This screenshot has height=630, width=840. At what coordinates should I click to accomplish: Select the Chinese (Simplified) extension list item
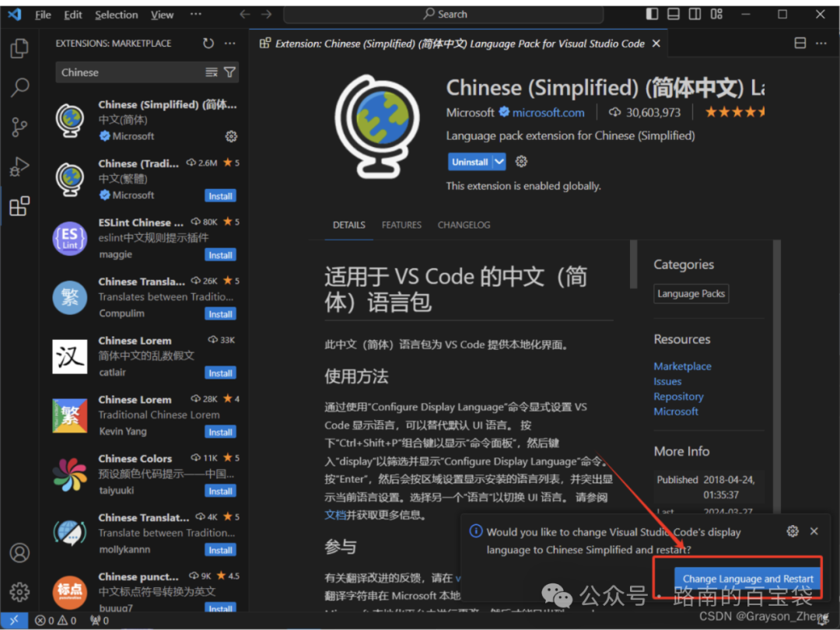tap(145, 120)
